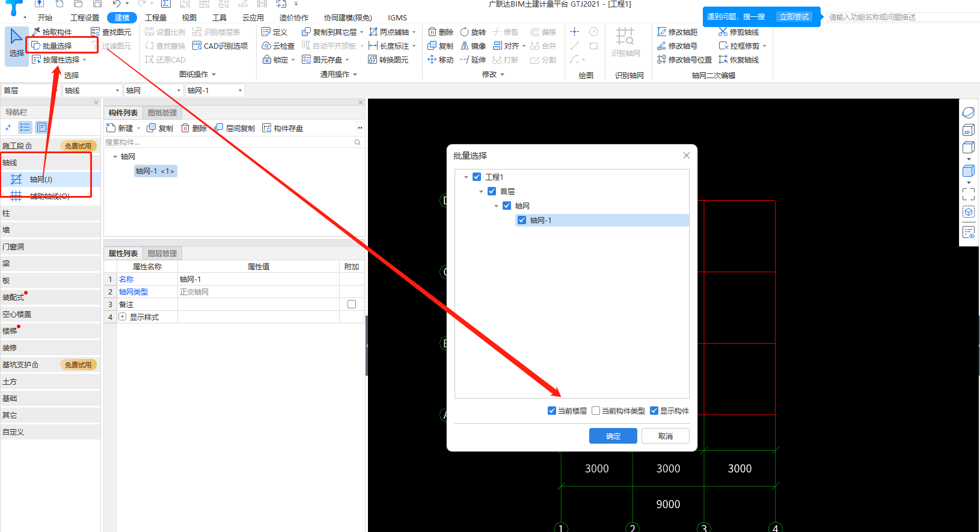980x532 pixels.
Task: Click the 两点辅轴 tool
Action: 389,32
